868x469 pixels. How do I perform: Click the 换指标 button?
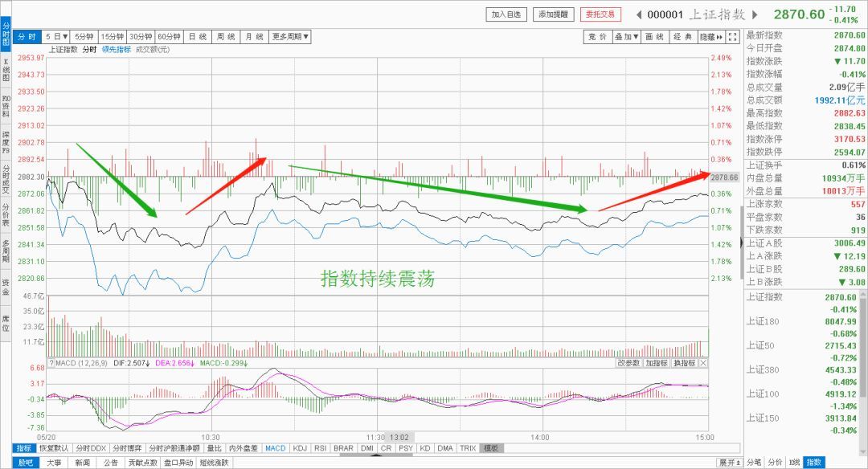(684, 363)
